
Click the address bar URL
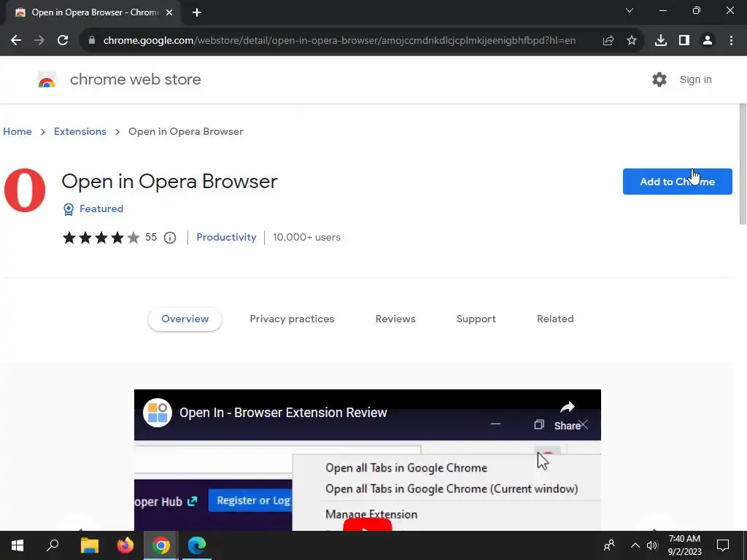pos(339,41)
